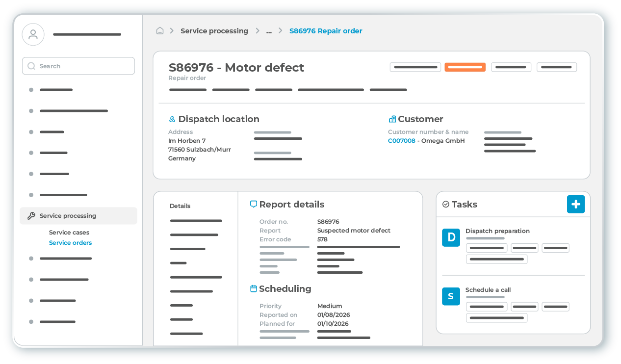Click the 71560 Sulzbach/Murr address text
Screen dimensions: 621x364
point(200,150)
